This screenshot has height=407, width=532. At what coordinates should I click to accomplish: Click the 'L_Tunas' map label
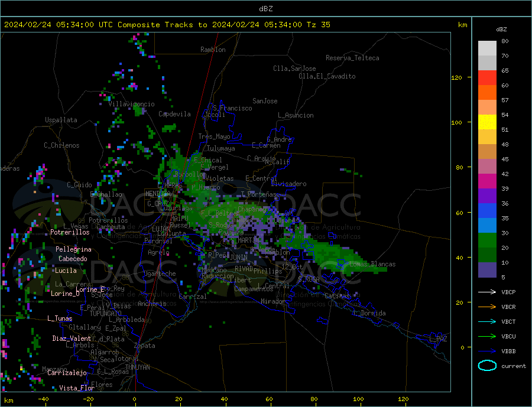[60, 318]
